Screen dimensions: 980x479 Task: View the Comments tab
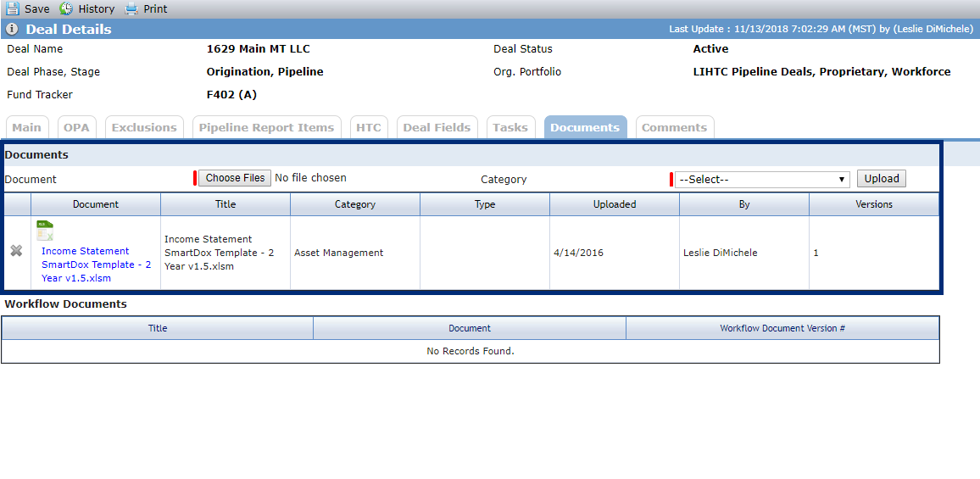pos(674,127)
